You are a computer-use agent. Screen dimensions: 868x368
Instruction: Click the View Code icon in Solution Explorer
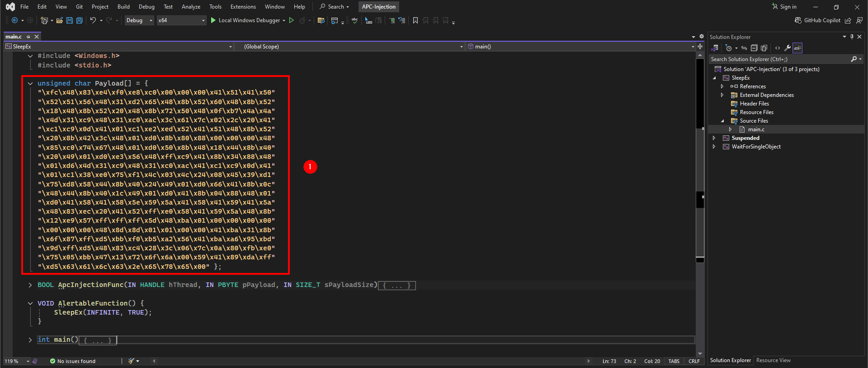[777, 48]
